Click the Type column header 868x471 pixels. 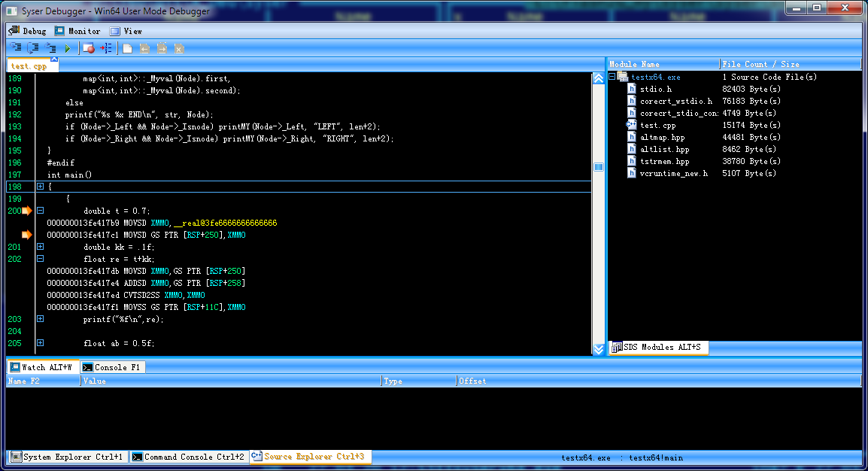(x=419, y=381)
